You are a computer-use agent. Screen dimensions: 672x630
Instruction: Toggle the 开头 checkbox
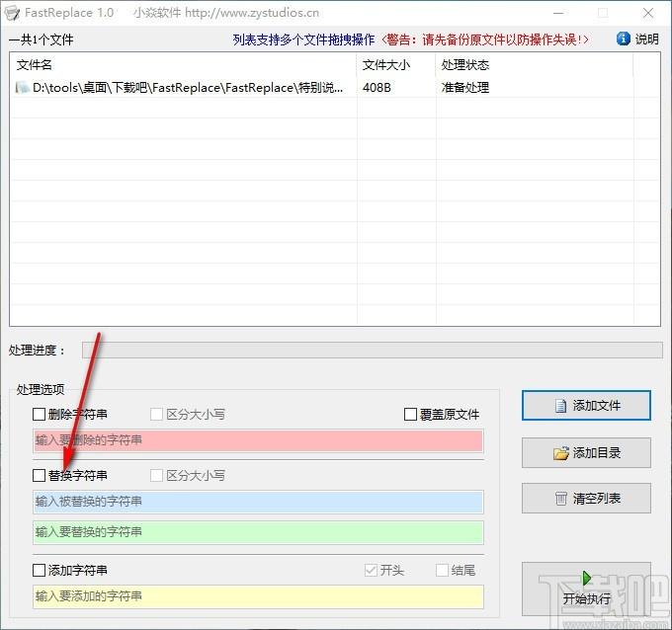[x=371, y=570]
